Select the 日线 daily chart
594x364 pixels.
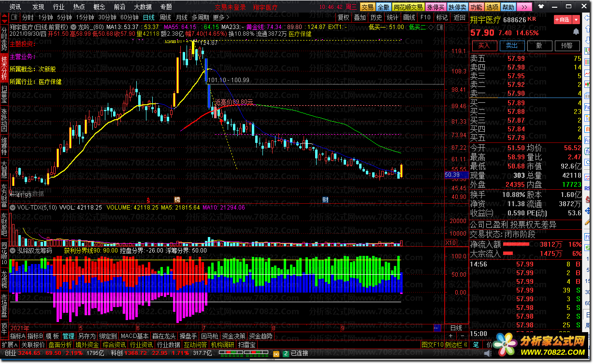pos(149,17)
